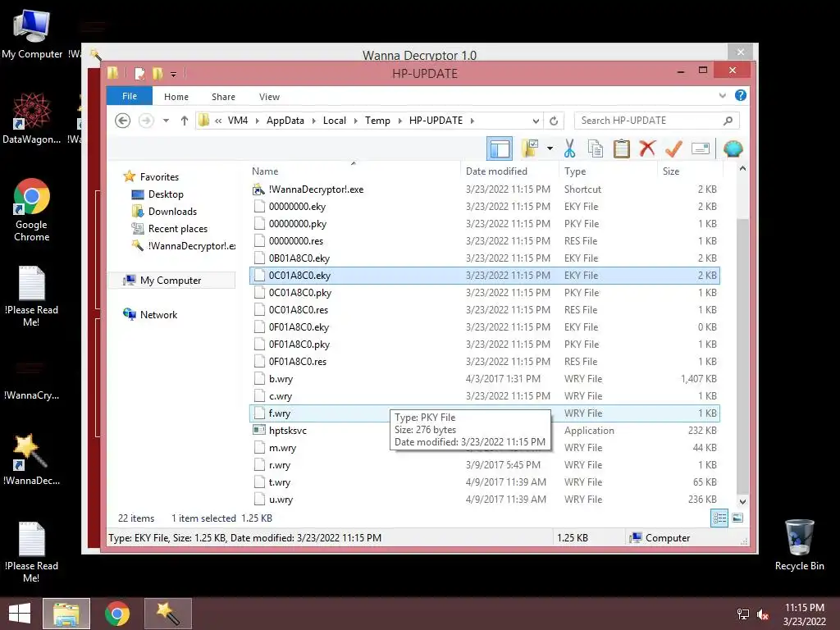Click the search magnifier icon

pos(728,121)
